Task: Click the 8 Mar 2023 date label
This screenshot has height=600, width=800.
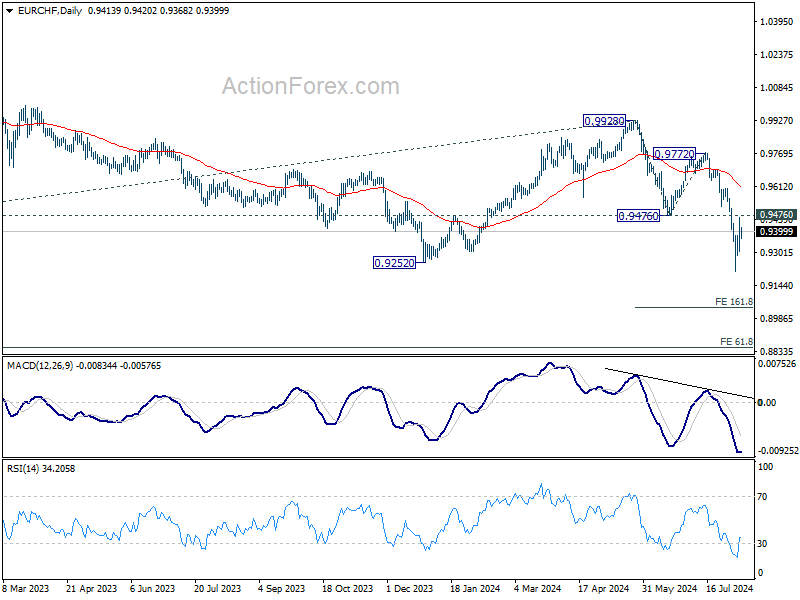Action: point(26,589)
